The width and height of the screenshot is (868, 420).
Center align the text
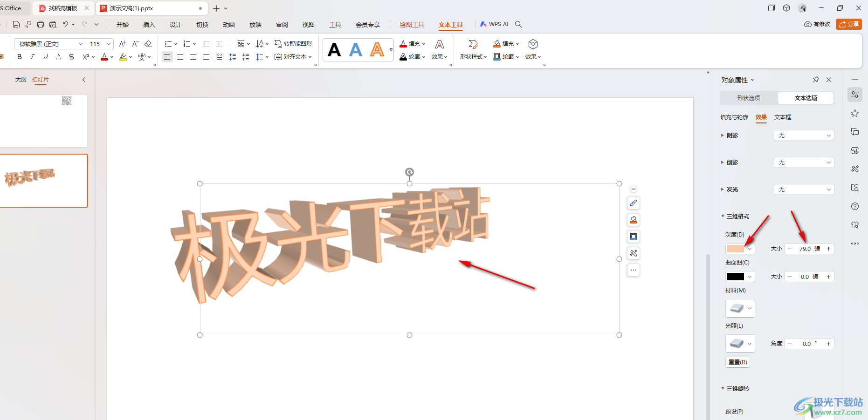point(180,57)
